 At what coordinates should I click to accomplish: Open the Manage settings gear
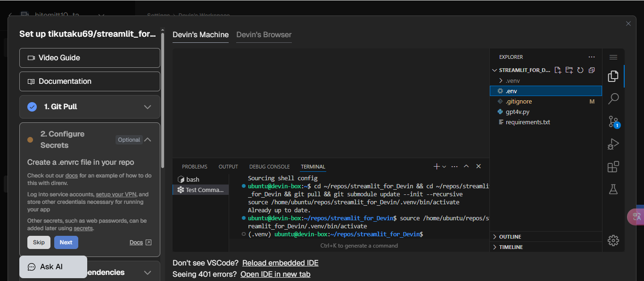(x=613, y=240)
